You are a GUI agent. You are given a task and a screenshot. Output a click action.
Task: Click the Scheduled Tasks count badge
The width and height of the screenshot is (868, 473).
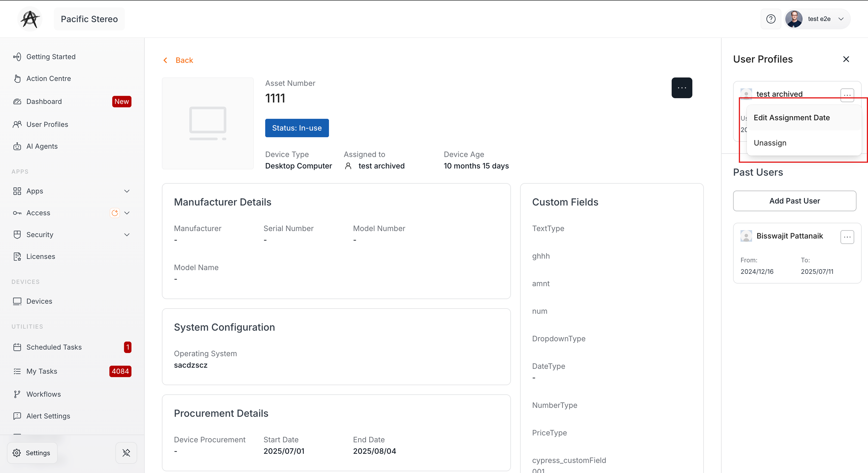tap(128, 347)
